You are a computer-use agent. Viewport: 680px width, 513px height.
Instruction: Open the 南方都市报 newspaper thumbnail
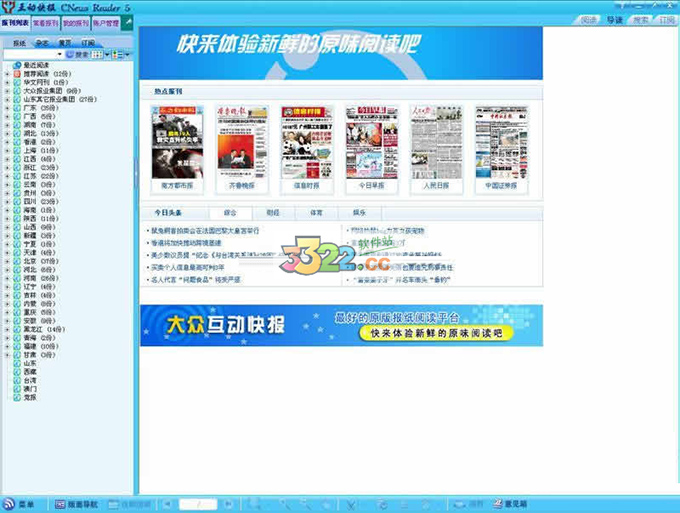coord(177,143)
